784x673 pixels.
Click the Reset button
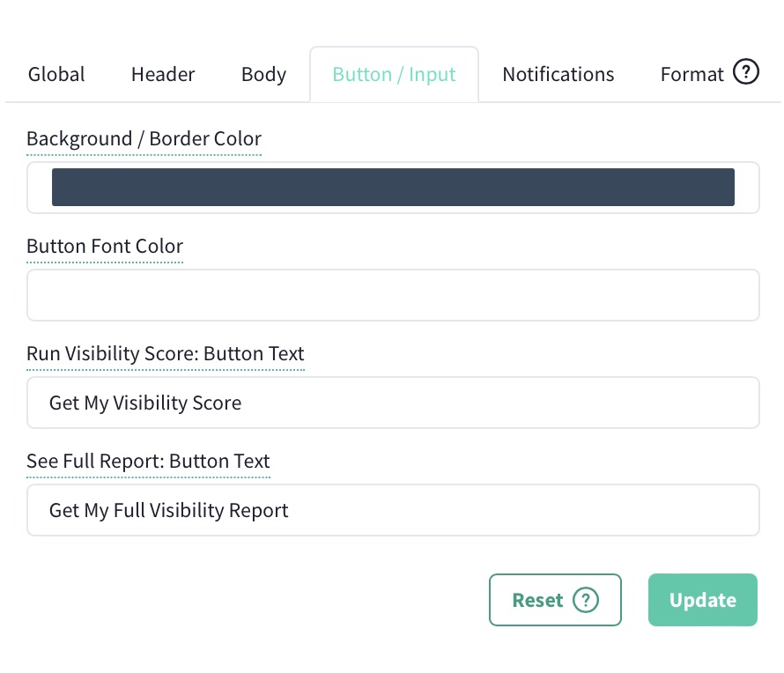tap(537, 600)
